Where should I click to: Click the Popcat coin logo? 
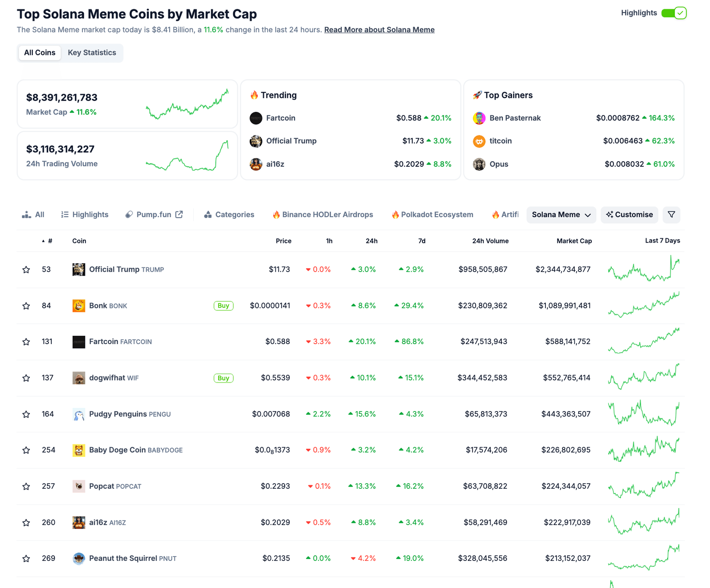(x=79, y=486)
